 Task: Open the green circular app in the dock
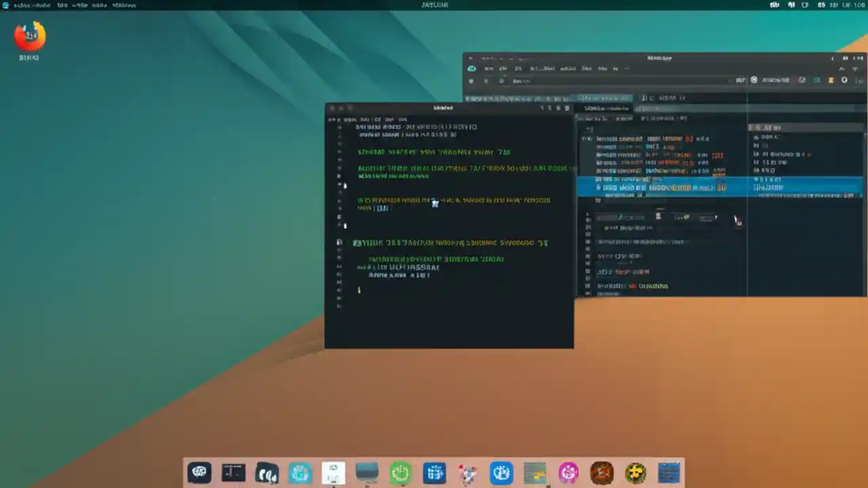click(x=401, y=472)
